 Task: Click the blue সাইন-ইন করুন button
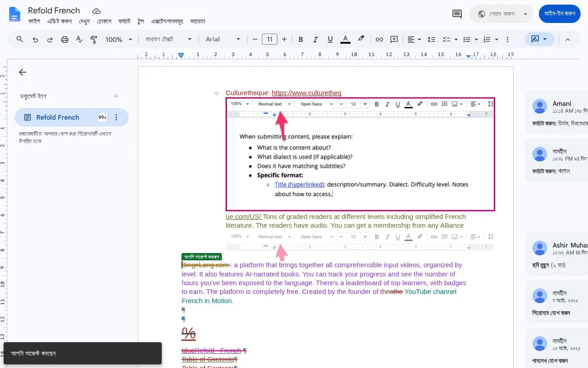[x=560, y=14]
